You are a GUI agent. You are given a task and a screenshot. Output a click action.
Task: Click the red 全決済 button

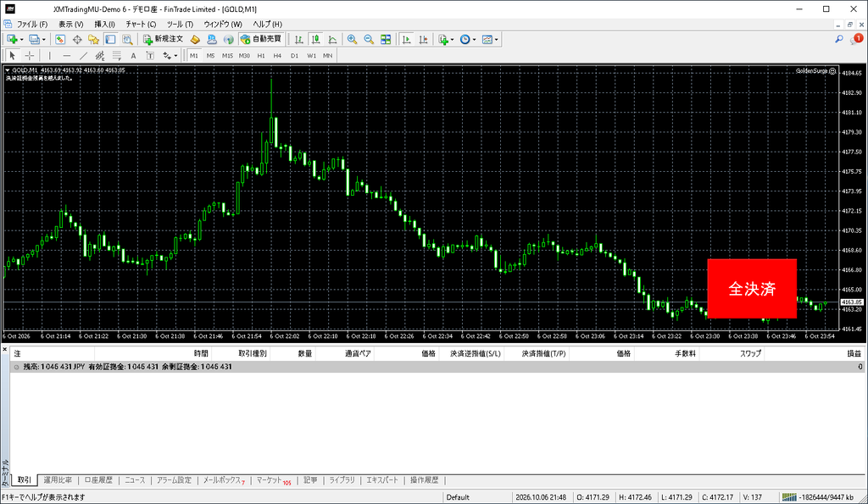(752, 289)
